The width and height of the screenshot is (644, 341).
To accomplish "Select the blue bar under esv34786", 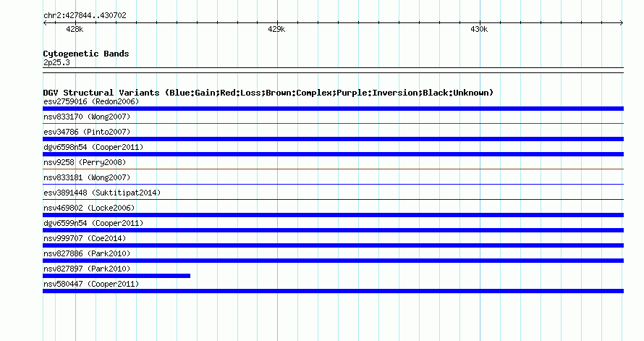I will (333, 139).
